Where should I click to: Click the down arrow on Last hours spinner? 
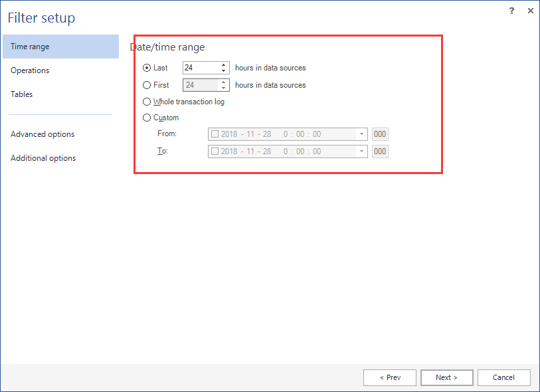click(x=224, y=70)
